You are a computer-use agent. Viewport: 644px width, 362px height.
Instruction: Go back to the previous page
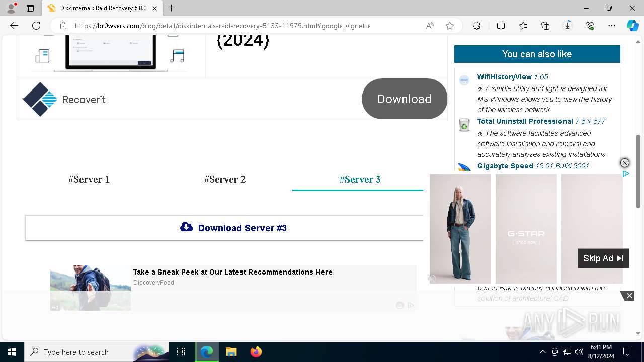click(x=14, y=26)
